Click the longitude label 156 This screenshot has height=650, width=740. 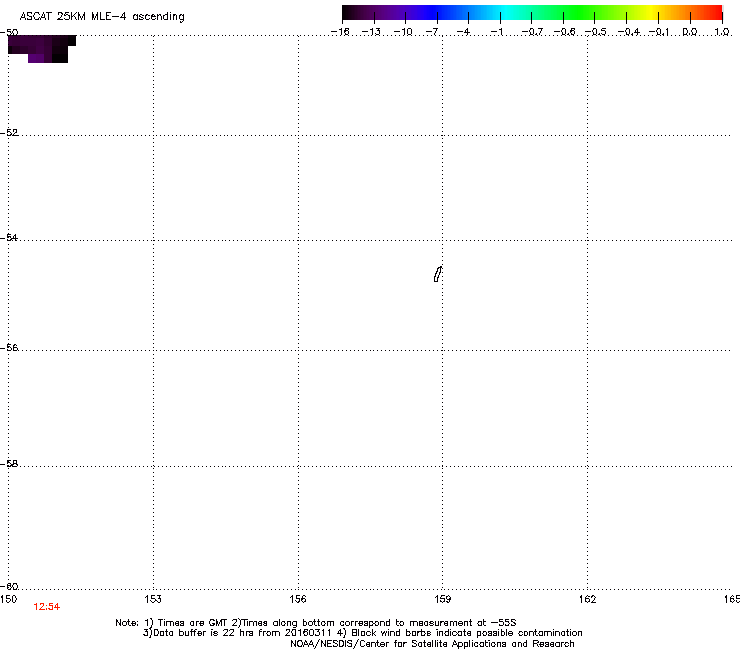tap(298, 599)
